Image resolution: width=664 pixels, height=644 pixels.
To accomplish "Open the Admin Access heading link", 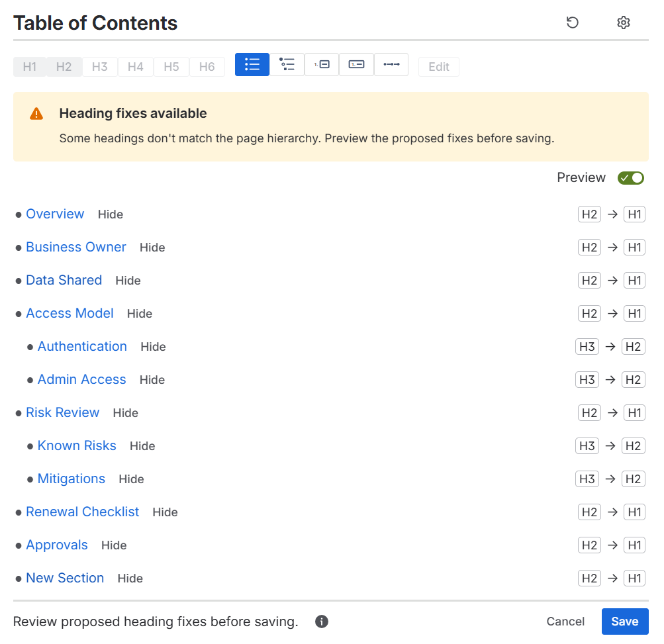I will (81, 379).
